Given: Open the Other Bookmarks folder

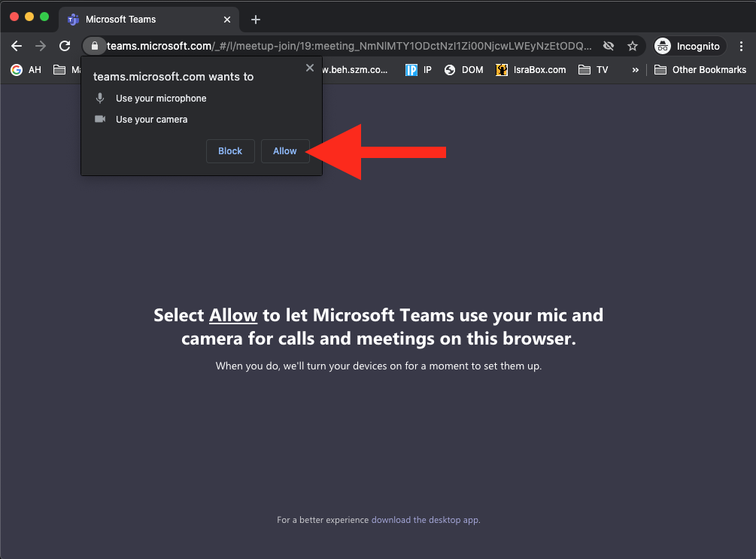Looking at the screenshot, I should click(x=700, y=70).
